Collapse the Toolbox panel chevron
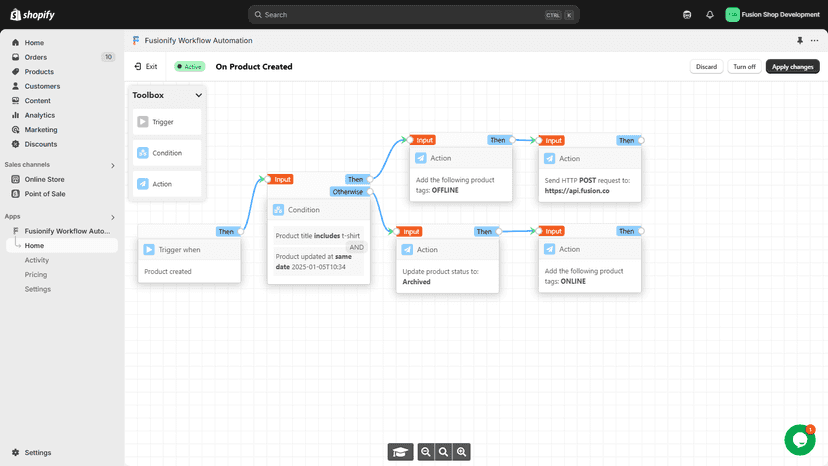This screenshot has height=466, width=828. pyautogui.click(x=199, y=96)
